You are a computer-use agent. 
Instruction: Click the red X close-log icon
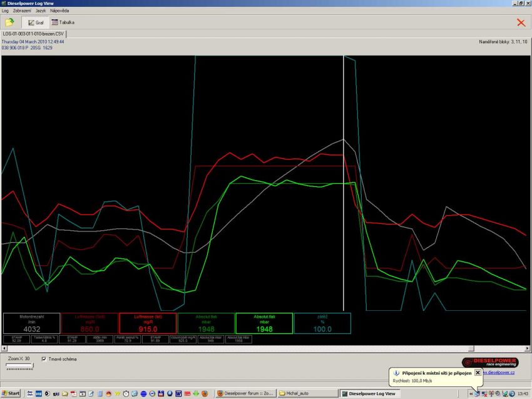point(521,23)
